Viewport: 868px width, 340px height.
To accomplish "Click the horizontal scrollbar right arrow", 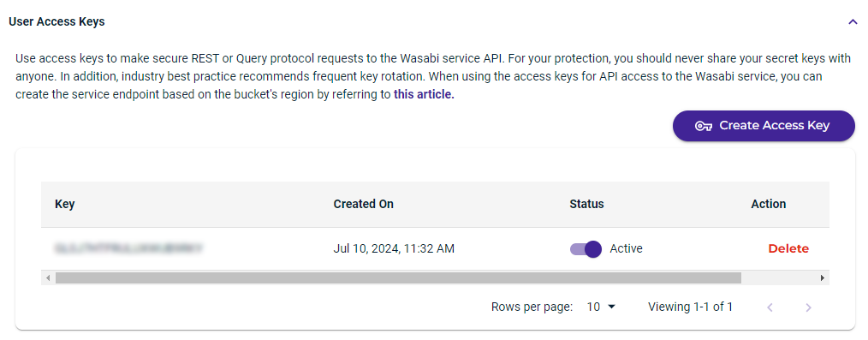I will pos(823,278).
